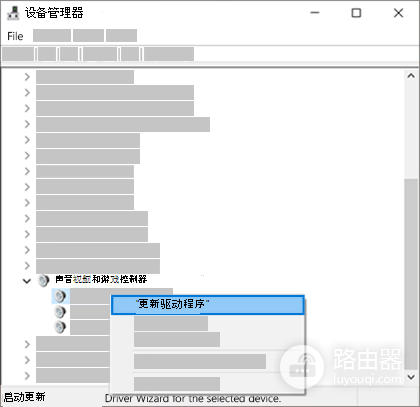The image size is (420, 407).
Task: Click the 'Driver Wizard for the selected device' status text
Action: (193, 398)
